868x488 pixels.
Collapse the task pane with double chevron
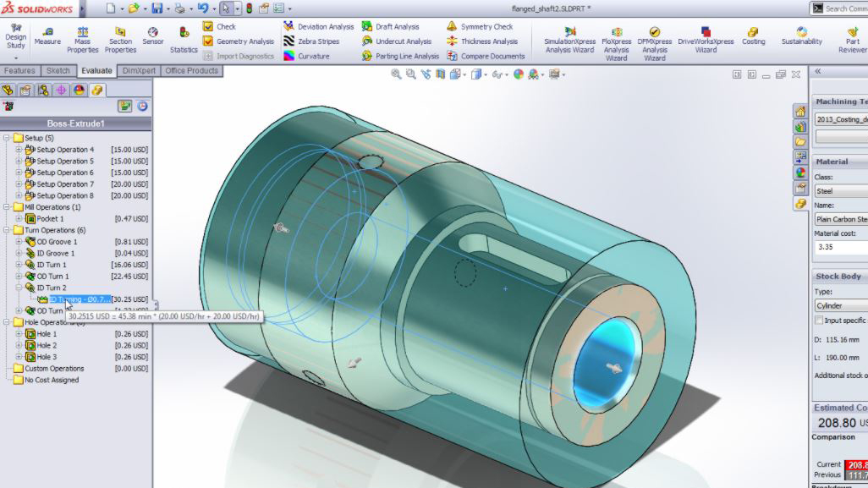point(817,71)
